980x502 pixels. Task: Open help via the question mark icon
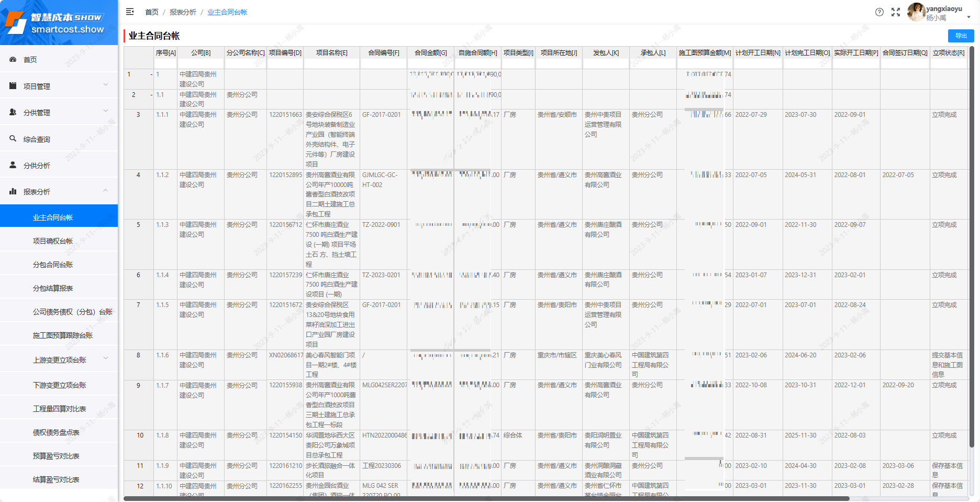(x=879, y=12)
